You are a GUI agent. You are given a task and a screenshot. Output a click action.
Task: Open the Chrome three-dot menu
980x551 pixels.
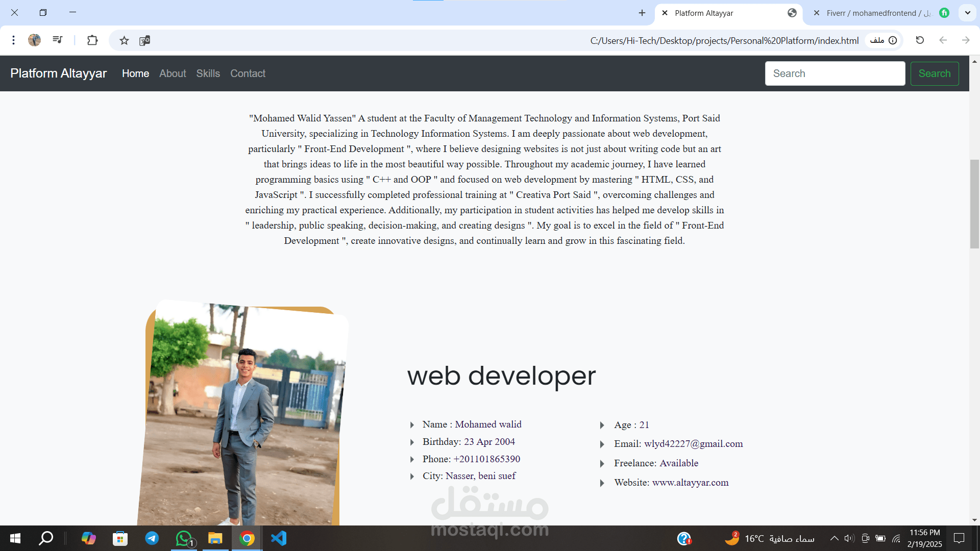[x=14, y=40]
